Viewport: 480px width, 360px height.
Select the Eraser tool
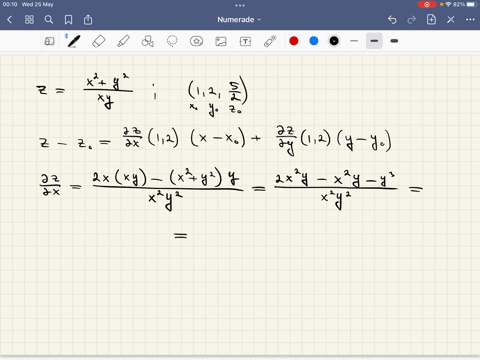[98, 41]
